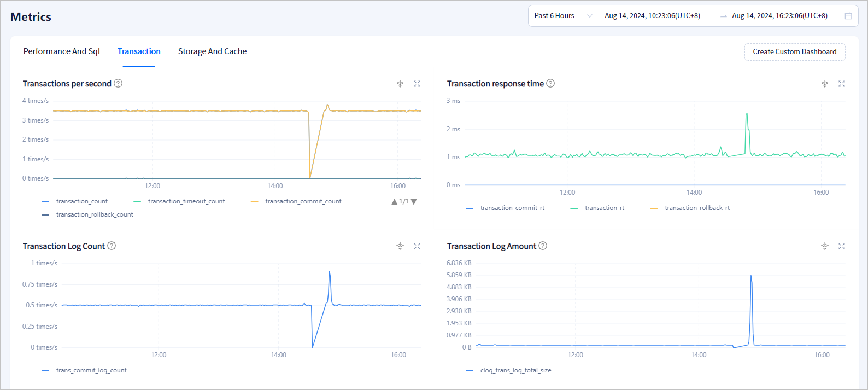Go to next legend page arrow

[x=414, y=202]
